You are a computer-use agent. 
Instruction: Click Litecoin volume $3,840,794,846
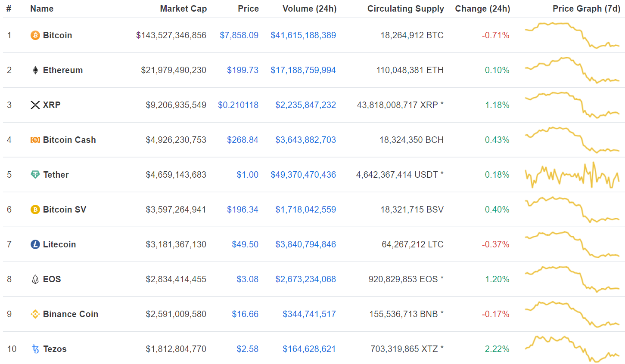click(x=306, y=244)
